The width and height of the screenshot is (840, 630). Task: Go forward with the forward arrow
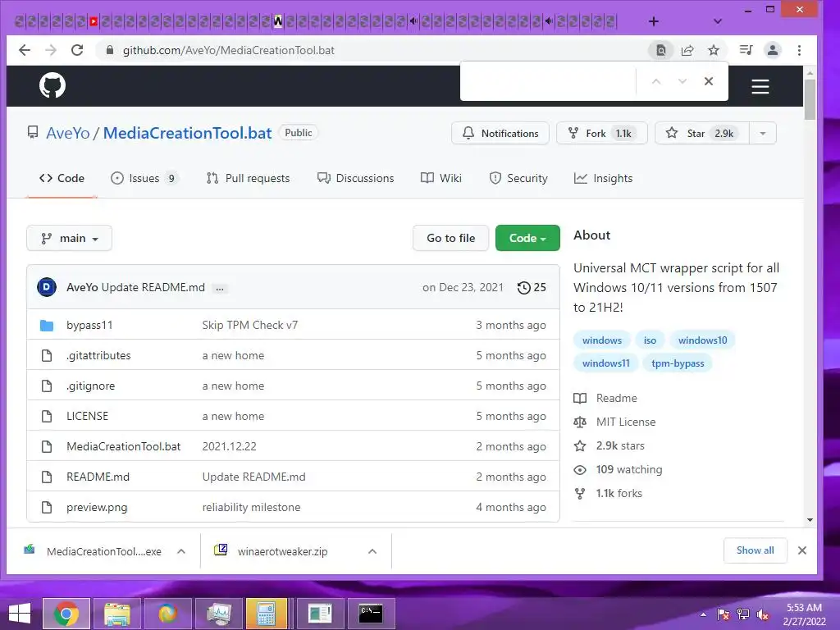pos(51,50)
